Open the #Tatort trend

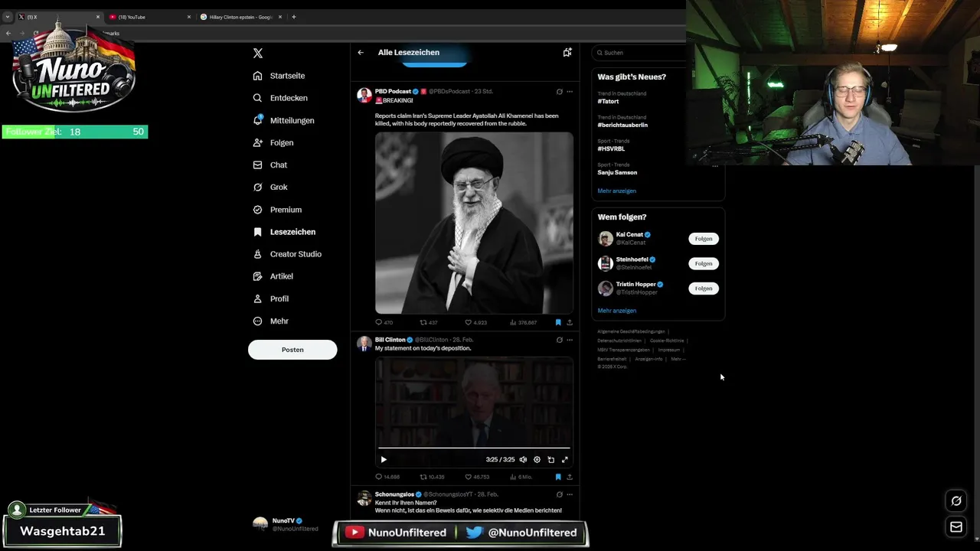coord(608,101)
